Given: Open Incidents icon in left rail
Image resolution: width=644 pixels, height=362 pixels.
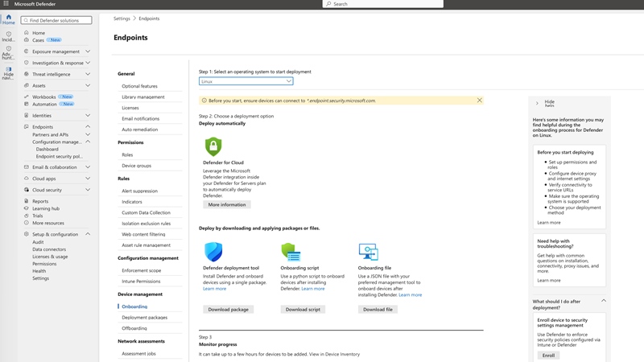Looking at the screenshot, I should tap(9, 36).
